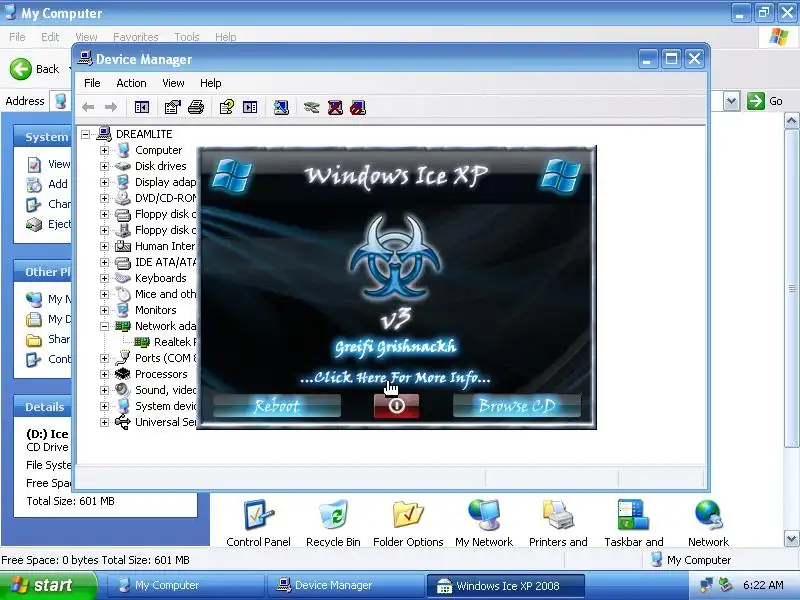Click the Disable device toolbar icon
This screenshot has height=600, width=800.
click(x=358, y=107)
